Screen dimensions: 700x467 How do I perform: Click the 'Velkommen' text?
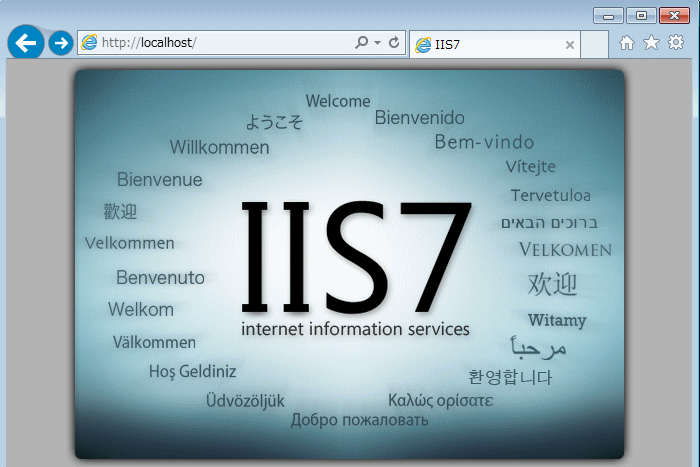(130, 243)
